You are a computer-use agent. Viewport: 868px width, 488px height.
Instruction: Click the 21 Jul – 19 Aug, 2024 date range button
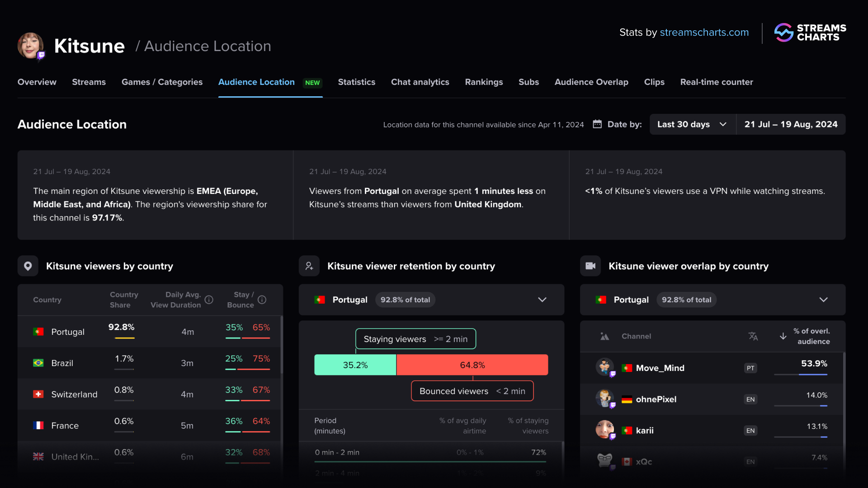click(x=791, y=124)
